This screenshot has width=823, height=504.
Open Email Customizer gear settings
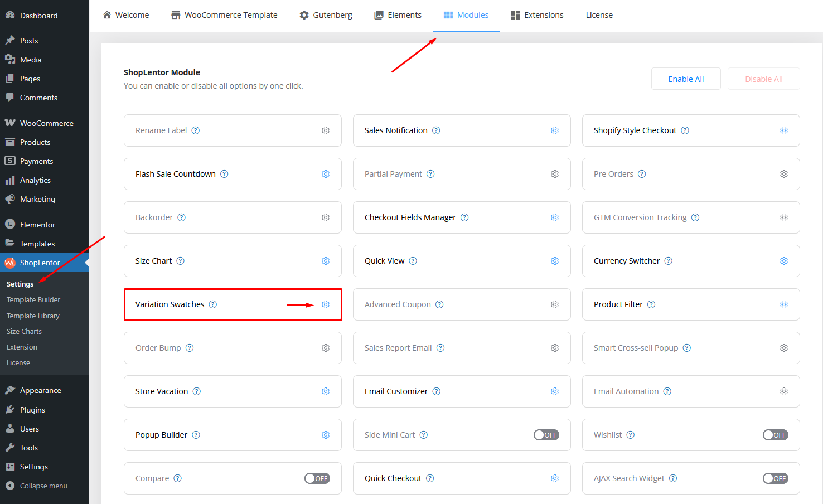[x=555, y=391]
